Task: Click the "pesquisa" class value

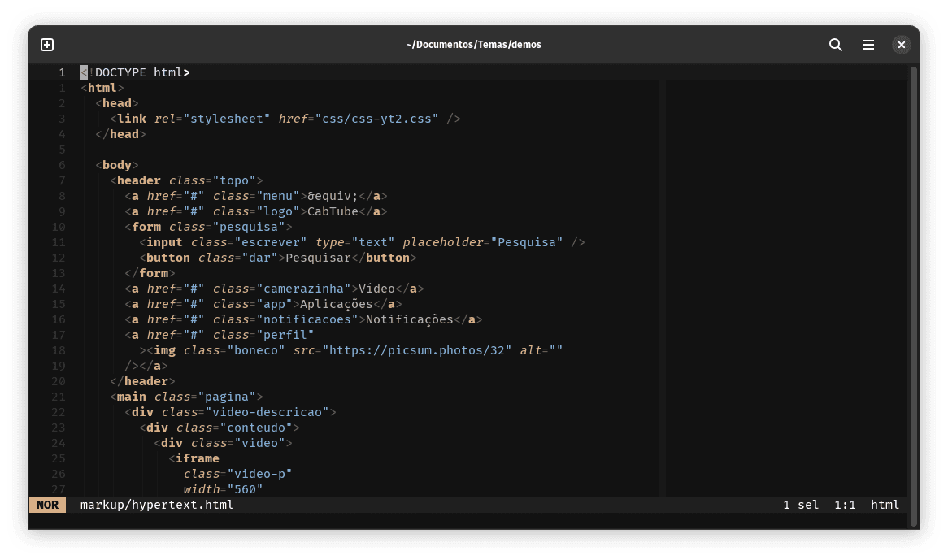Action: click(x=249, y=227)
